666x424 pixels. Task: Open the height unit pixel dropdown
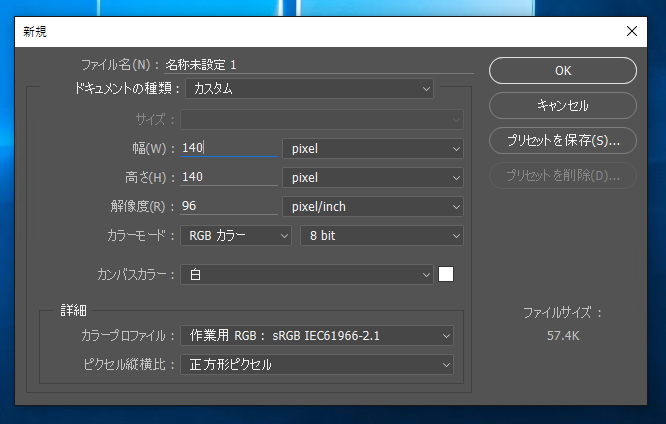(373, 178)
